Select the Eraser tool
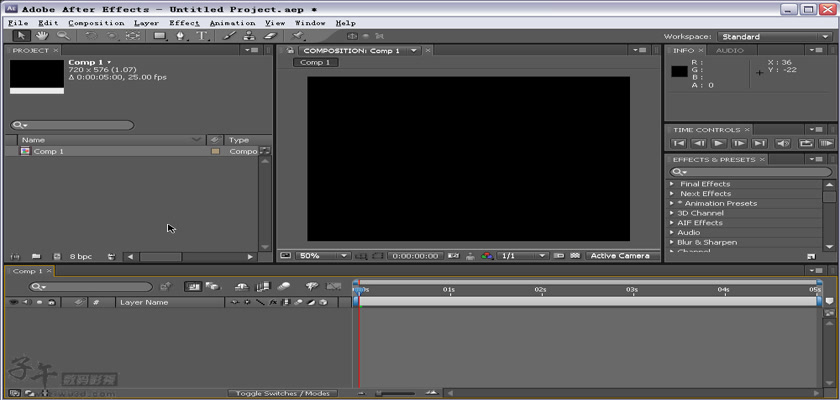The width and height of the screenshot is (840, 400). [x=271, y=36]
